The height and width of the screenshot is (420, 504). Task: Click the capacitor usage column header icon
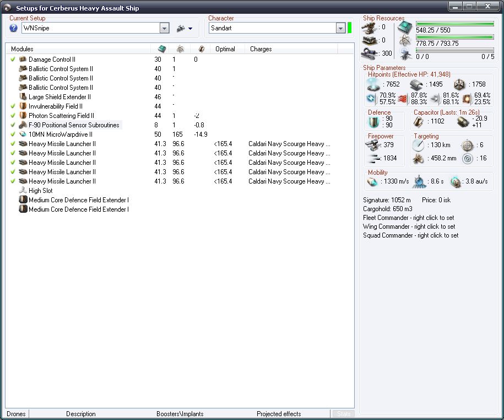[x=202, y=49]
